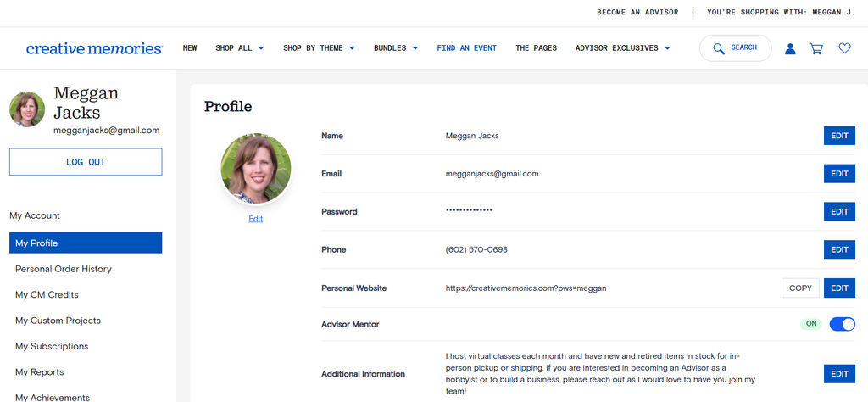Expand the Shop All dropdown

point(240,48)
